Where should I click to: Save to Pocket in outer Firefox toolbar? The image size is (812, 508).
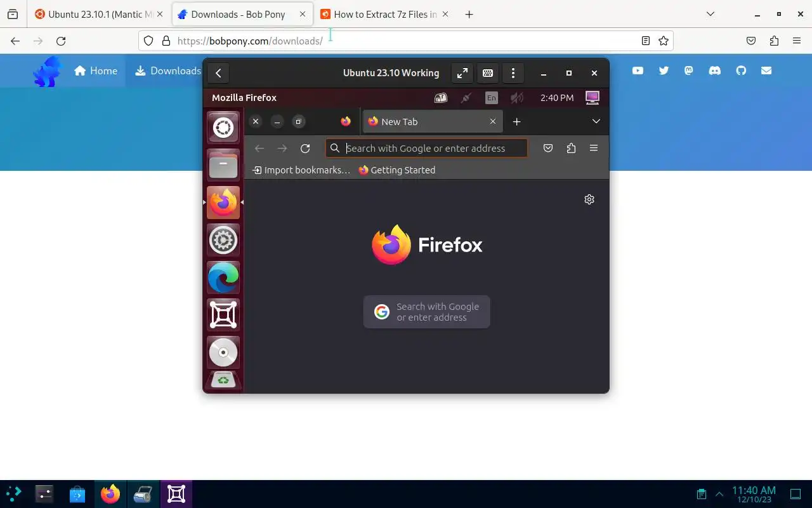[x=751, y=41]
